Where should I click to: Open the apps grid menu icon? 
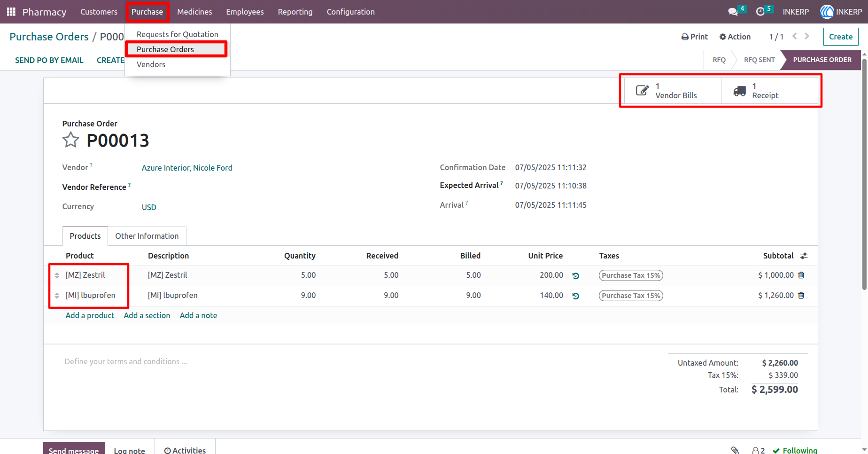(x=11, y=12)
